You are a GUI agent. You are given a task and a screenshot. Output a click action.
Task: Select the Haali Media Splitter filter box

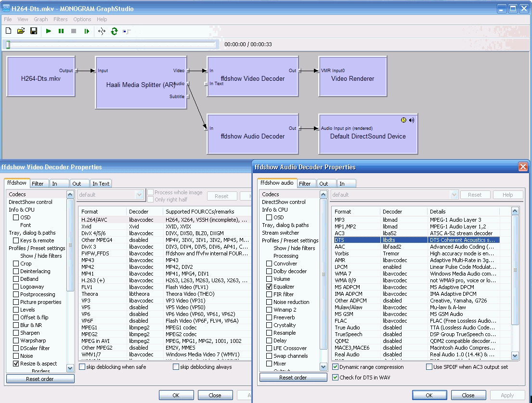141,83
